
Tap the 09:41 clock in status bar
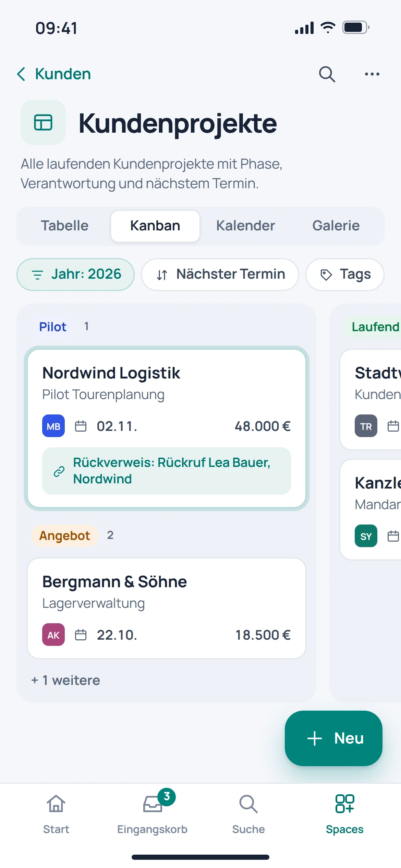(57, 28)
